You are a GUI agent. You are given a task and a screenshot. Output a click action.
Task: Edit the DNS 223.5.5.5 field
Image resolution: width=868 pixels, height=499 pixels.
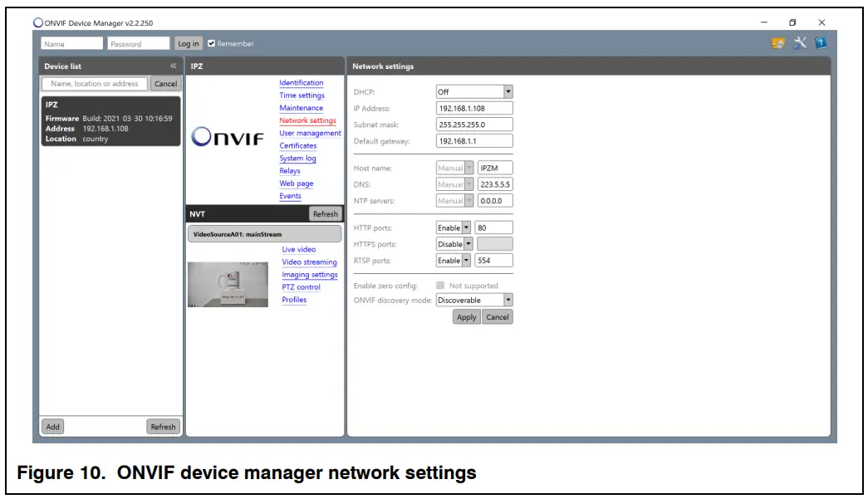(x=495, y=184)
